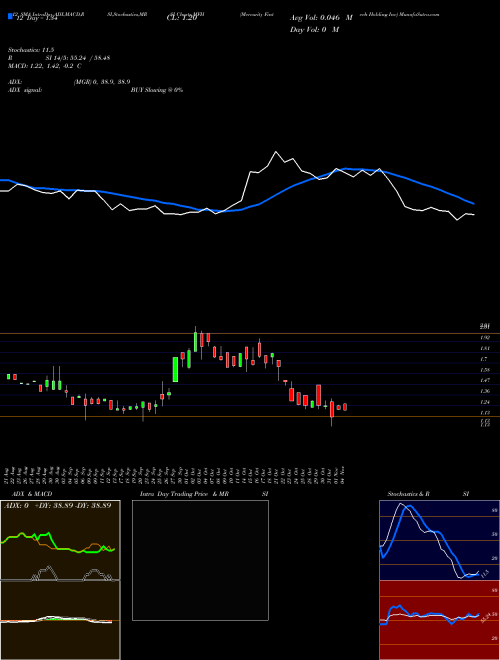The width and height of the screenshot is (500, 660).
Task: Click the last red candlestick on the chart
Action: point(345,407)
